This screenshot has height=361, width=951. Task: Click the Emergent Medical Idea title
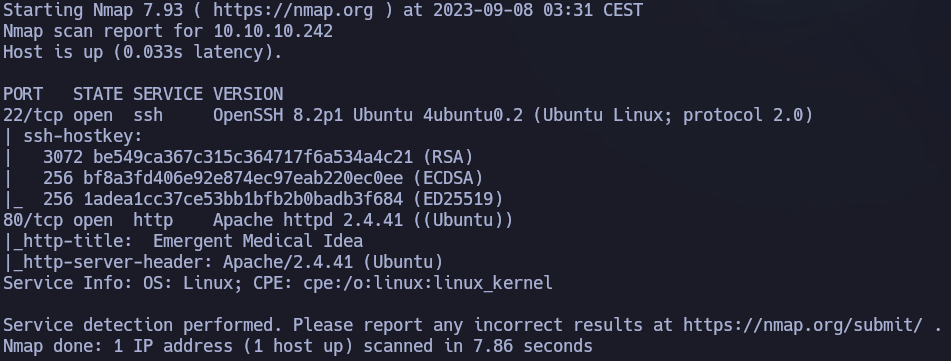258,241
